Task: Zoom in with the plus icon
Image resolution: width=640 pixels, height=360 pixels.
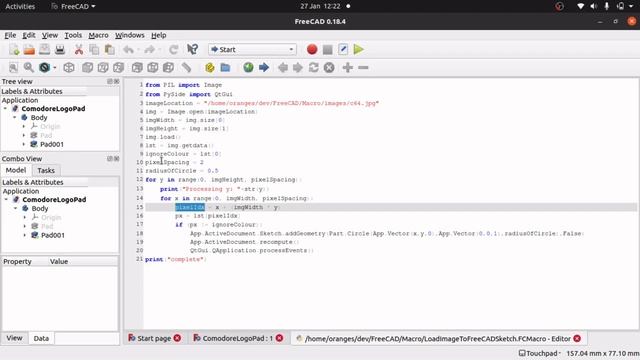Action: pyautogui.click(x=348, y=67)
